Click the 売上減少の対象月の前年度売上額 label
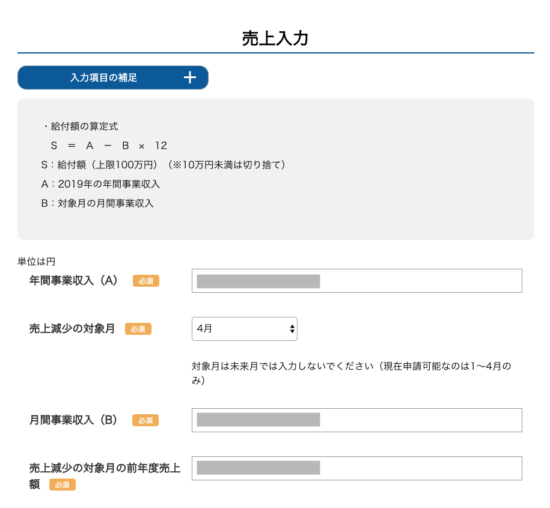The height and width of the screenshot is (508, 550). pos(105,476)
